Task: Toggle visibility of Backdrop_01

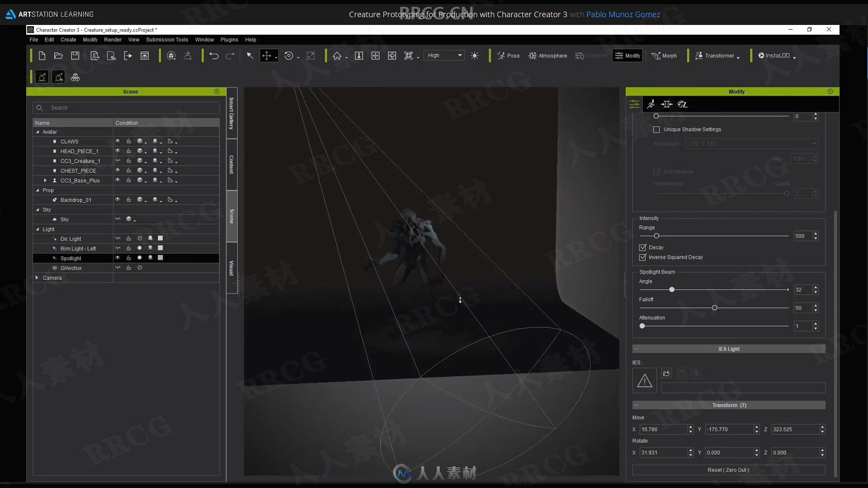Action: click(x=118, y=199)
